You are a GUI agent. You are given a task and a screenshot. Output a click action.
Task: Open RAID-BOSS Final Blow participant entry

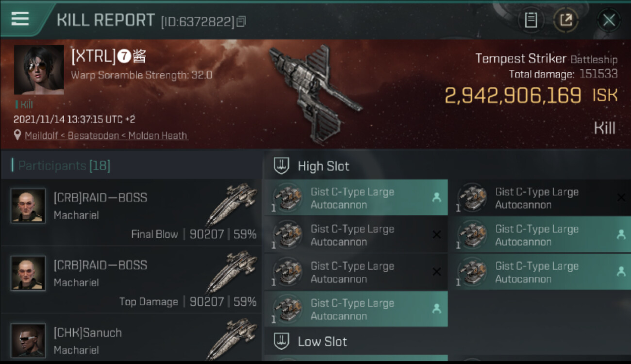131,213
